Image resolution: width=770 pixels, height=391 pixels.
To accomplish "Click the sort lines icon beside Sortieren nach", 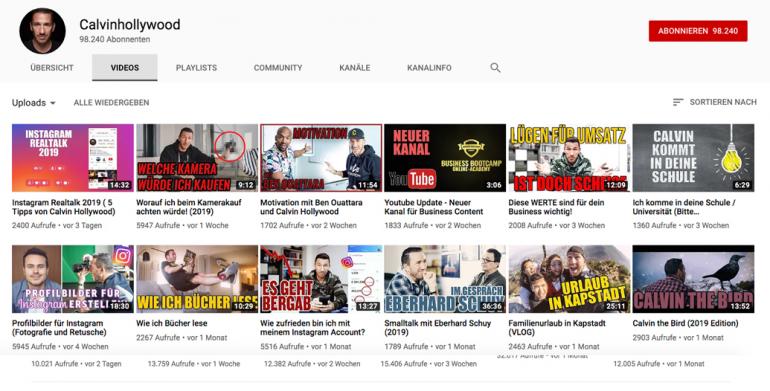I will coord(678,102).
